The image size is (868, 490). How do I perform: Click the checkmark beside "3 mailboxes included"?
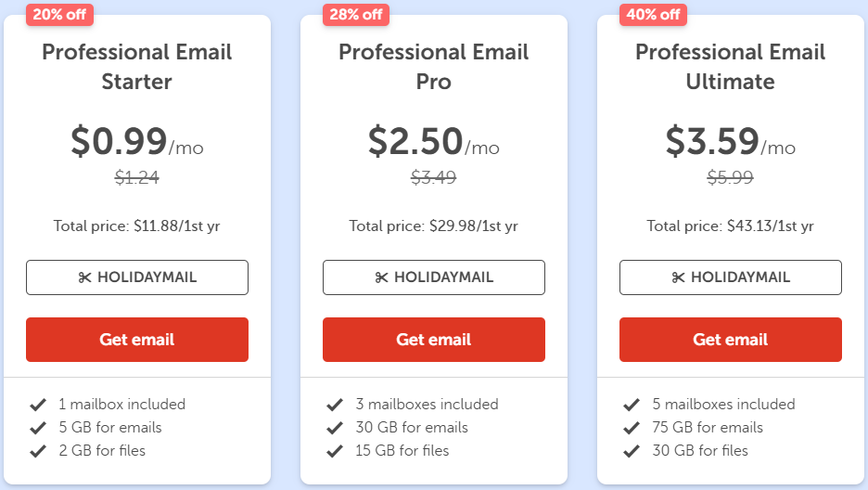(335, 405)
